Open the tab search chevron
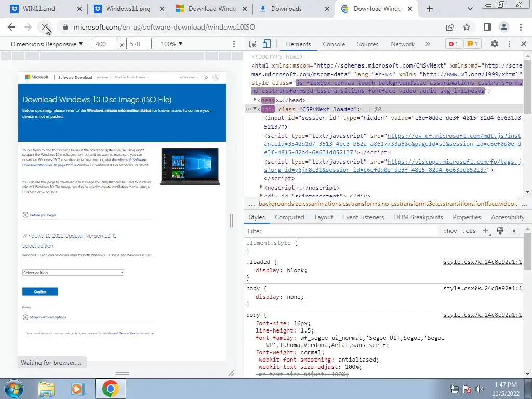 pyautogui.click(x=470, y=9)
